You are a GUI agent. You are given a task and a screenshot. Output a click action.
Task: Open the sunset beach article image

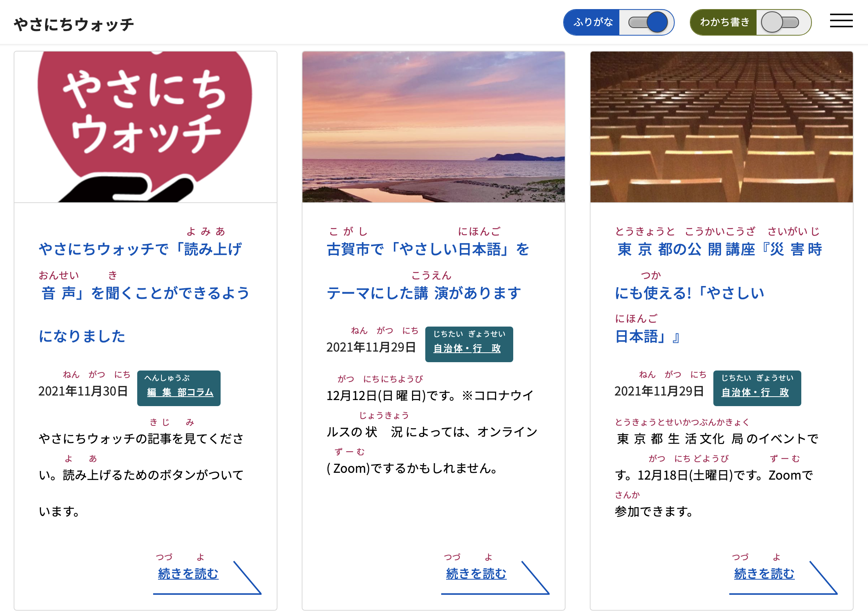(x=433, y=127)
